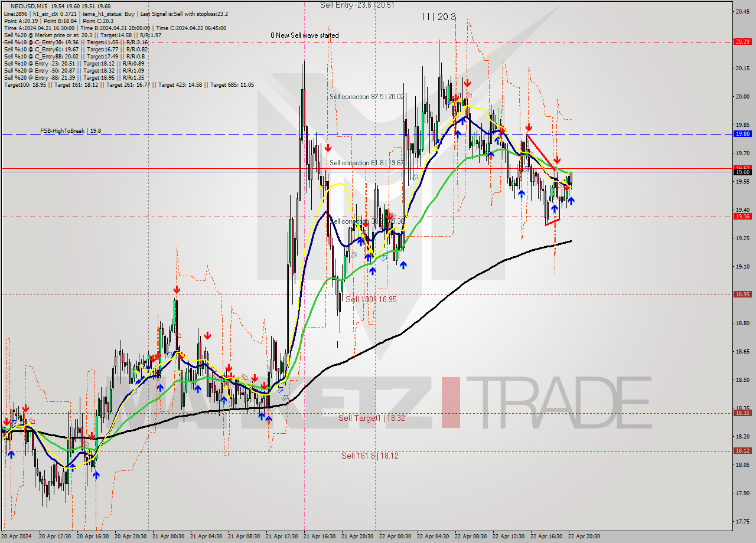Image resolution: width=756 pixels, height=543 pixels.
Task: Click 'Sell correction 38.2 | 19.36' label
Action: 367,221
